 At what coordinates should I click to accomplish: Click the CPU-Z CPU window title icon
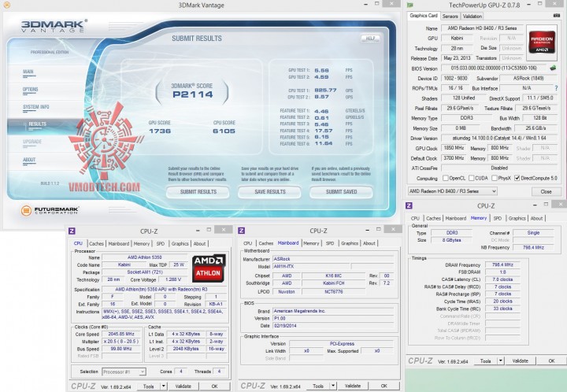[x=72, y=231]
